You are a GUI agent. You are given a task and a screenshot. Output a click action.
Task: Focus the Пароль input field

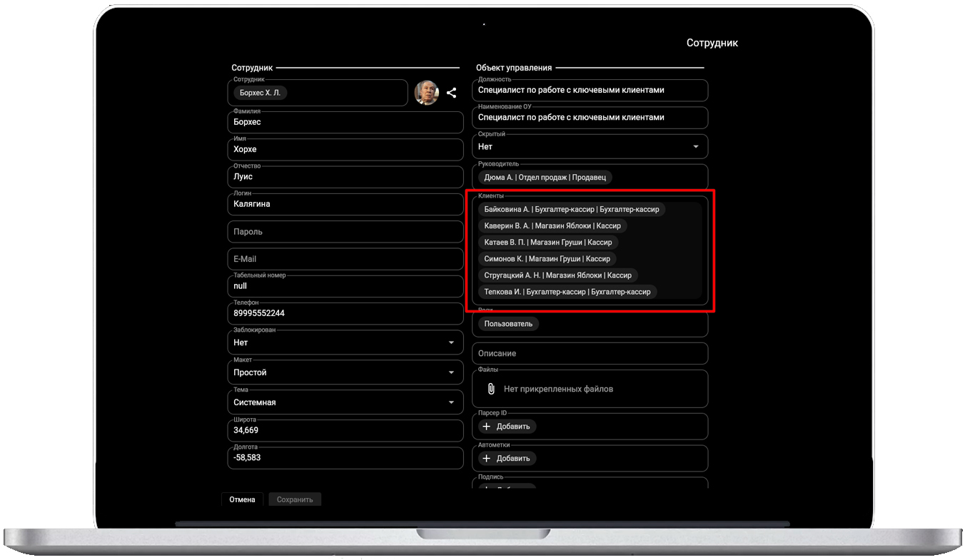click(x=345, y=232)
